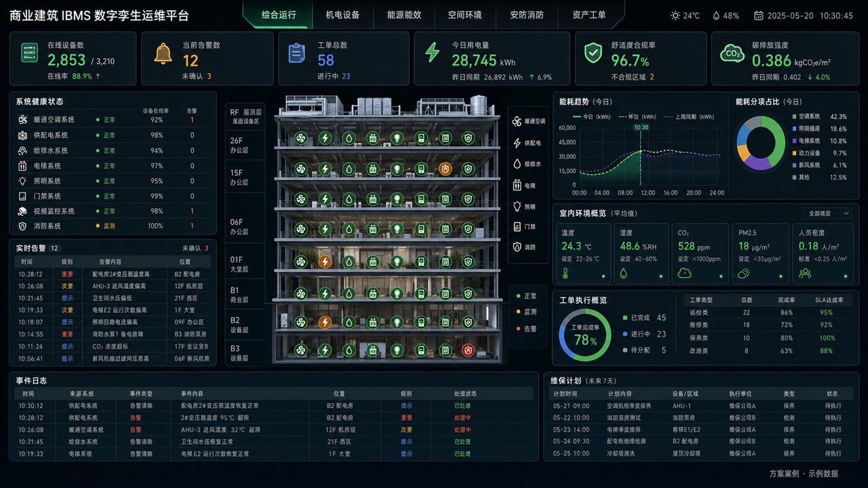Click the CO₂ cloud icon in 室内环境概览
The height and width of the screenshot is (488, 868).
pos(684,273)
